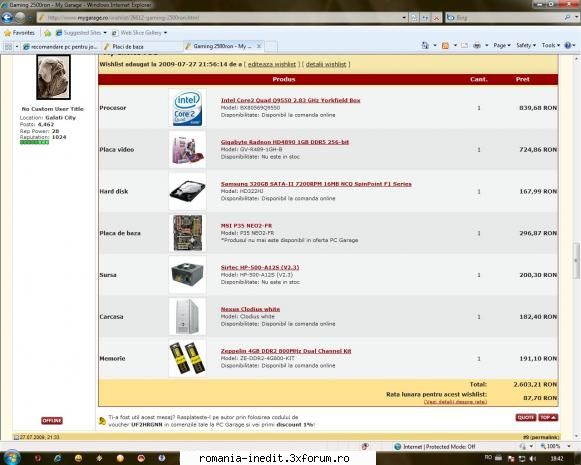Stop page loading with the red X icon
The height and width of the screenshot is (465, 581).
(x=436, y=17)
